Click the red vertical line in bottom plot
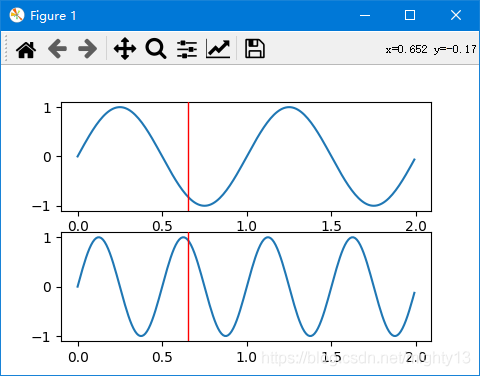 tap(188, 287)
